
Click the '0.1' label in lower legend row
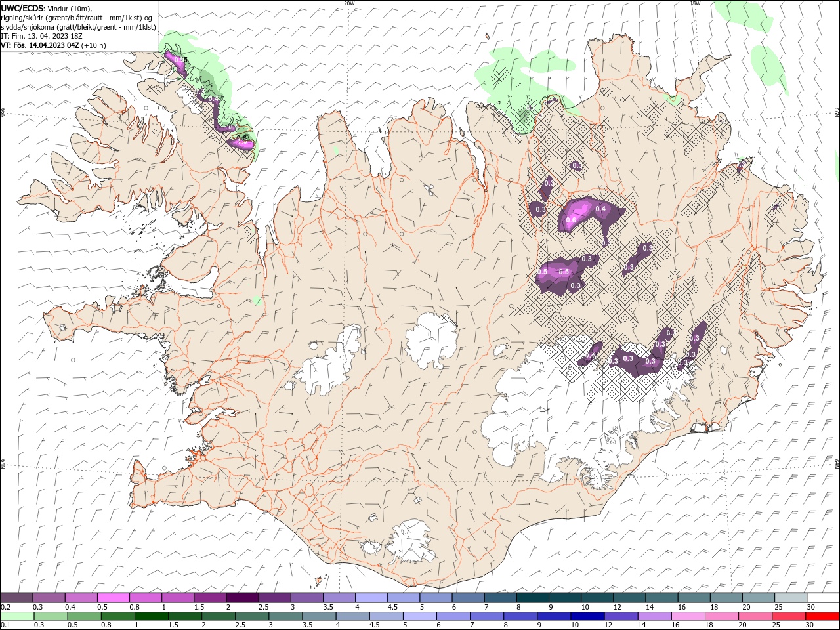(x=5, y=625)
